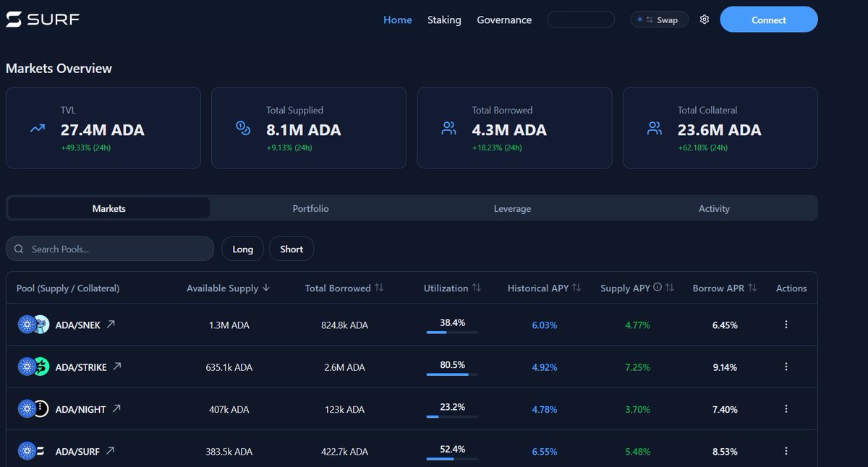The image size is (868, 467).
Task: Click Supply APY info icon
Action: pos(658,287)
